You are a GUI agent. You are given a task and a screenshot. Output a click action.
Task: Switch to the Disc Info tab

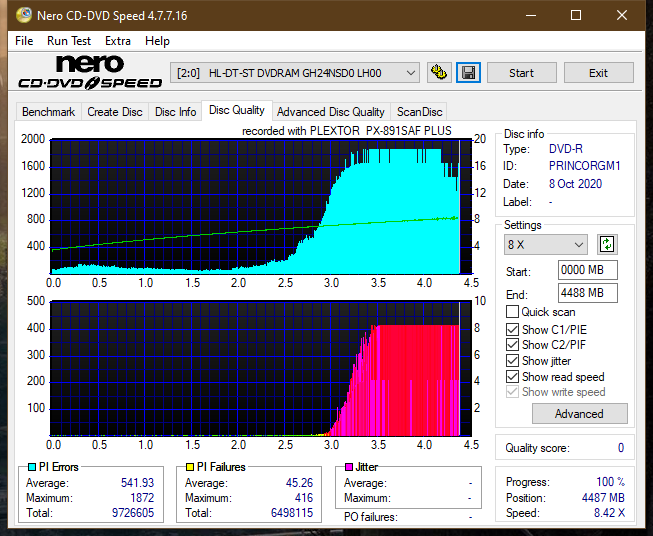[175, 112]
